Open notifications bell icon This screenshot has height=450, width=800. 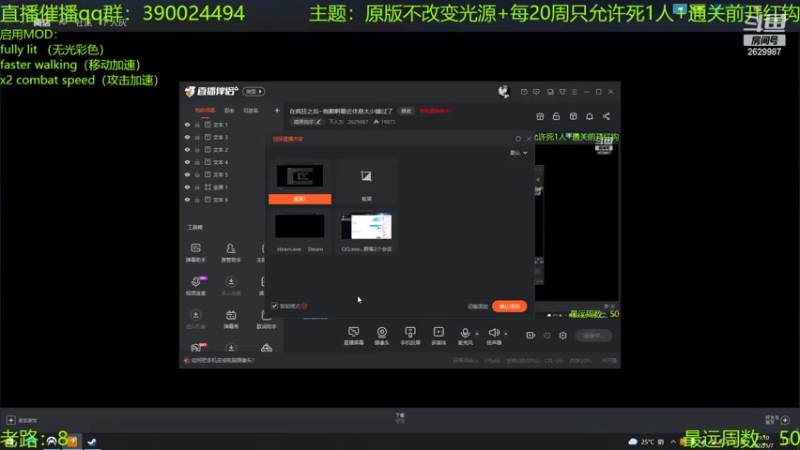[x=589, y=116]
